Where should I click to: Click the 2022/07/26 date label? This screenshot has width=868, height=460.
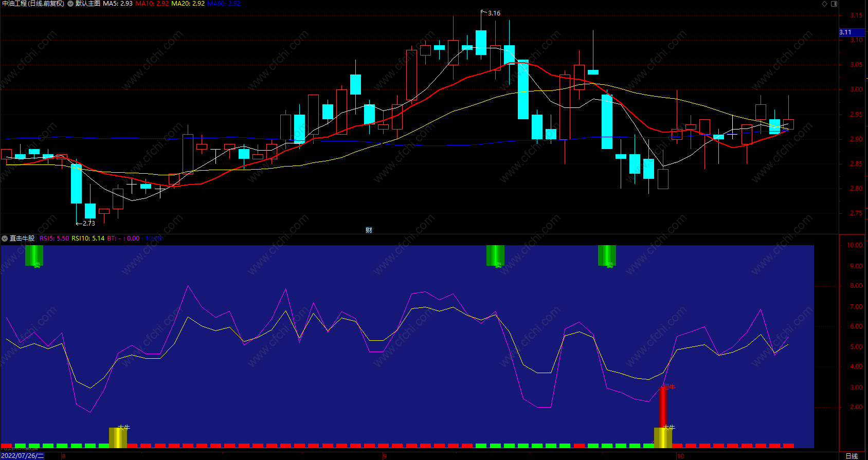click(22, 456)
